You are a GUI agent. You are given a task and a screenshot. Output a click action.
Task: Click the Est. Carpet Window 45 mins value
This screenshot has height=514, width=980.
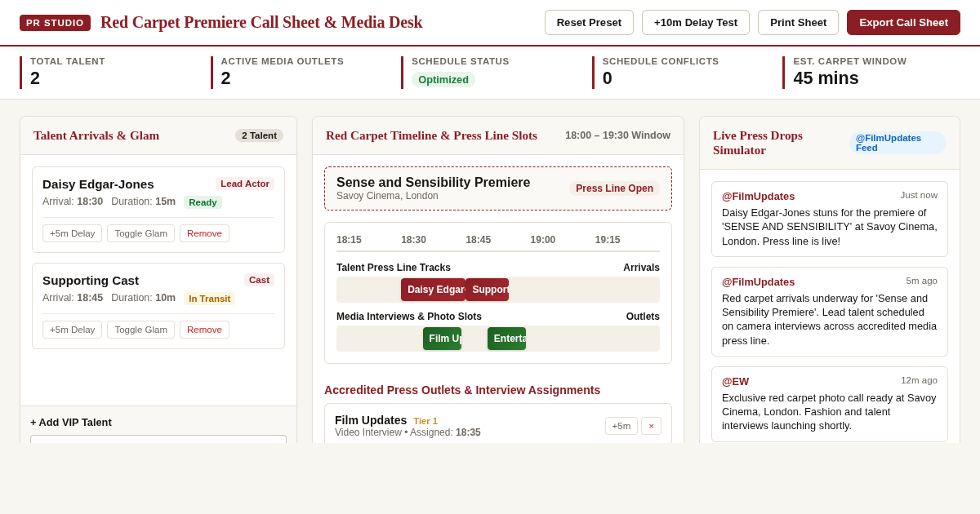point(826,78)
